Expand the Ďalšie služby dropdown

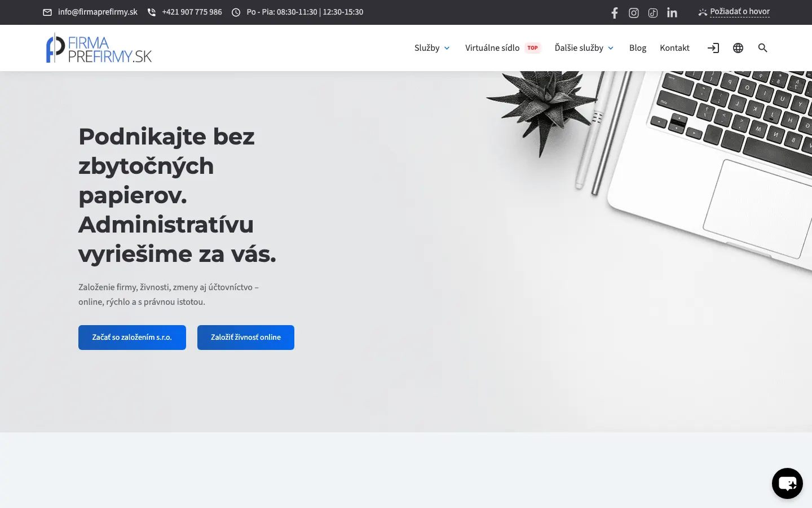click(x=584, y=48)
